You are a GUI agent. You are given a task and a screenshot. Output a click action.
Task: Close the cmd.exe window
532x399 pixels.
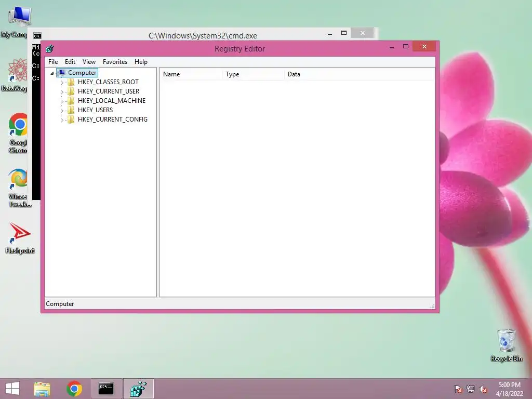362,33
